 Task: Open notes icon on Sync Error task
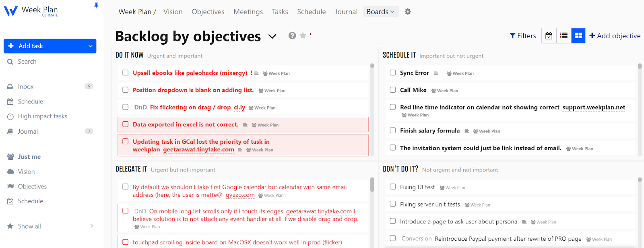point(436,73)
